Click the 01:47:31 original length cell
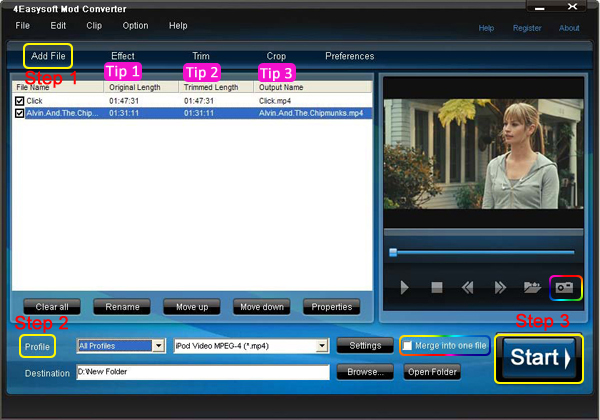The height and width of the screenshot is (420, 600). coord(124,101)
